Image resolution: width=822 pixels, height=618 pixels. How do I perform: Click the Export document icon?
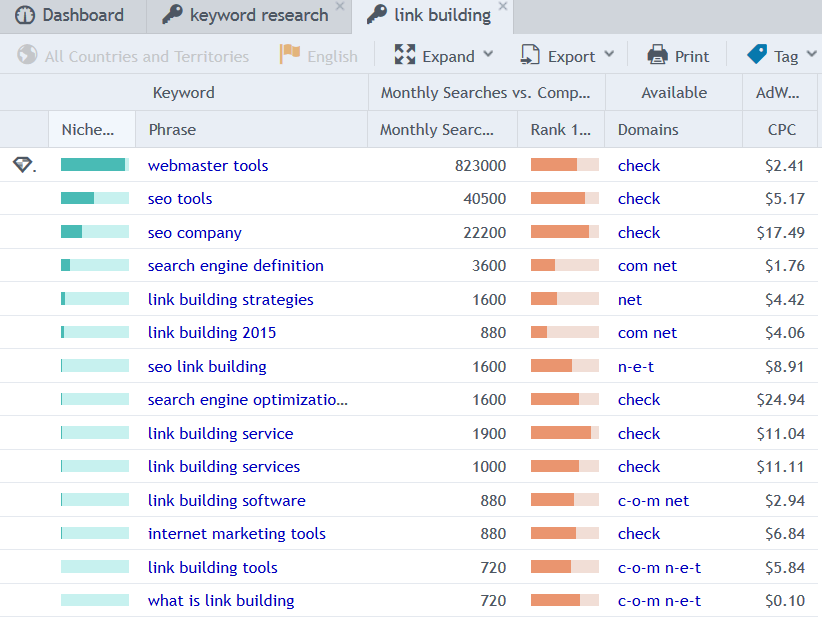click(x=529, y=55)
